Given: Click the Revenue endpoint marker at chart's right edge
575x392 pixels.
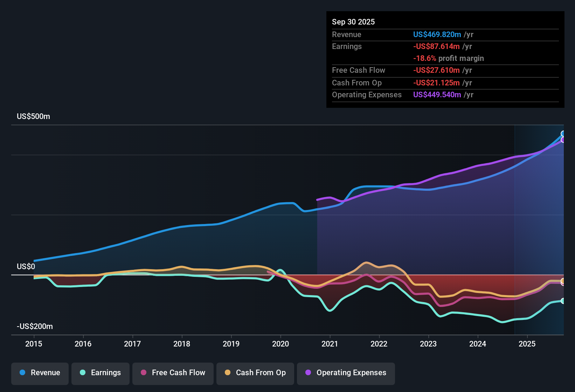Looking at the screenshot, I should pos(563,133).
